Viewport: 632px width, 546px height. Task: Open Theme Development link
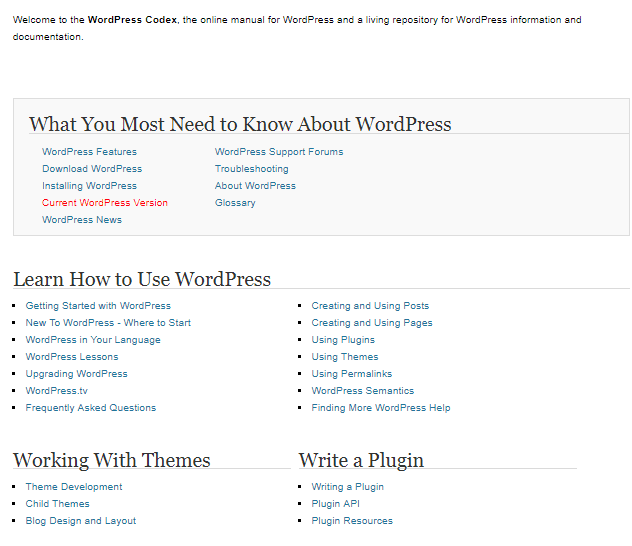[x=74, y=487]
